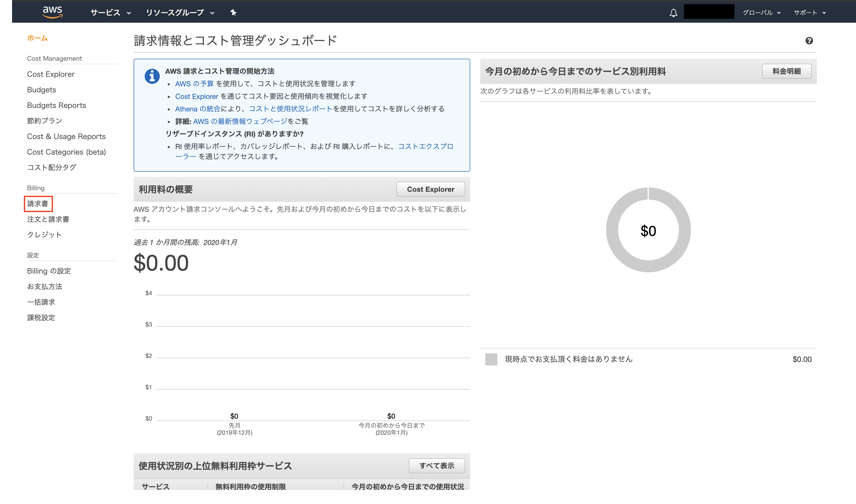Click the Cost Explorer button in 利用料の概要

point(430,189)
